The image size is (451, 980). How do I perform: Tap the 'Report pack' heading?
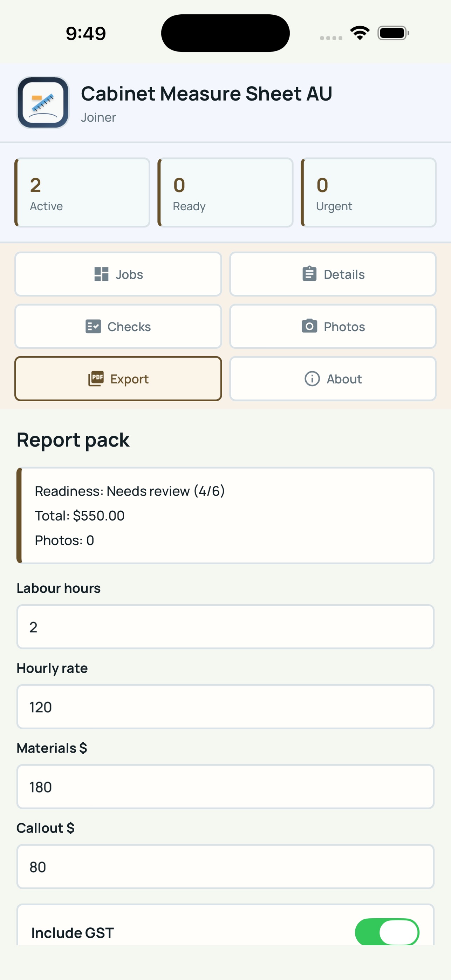pos(73,440)
